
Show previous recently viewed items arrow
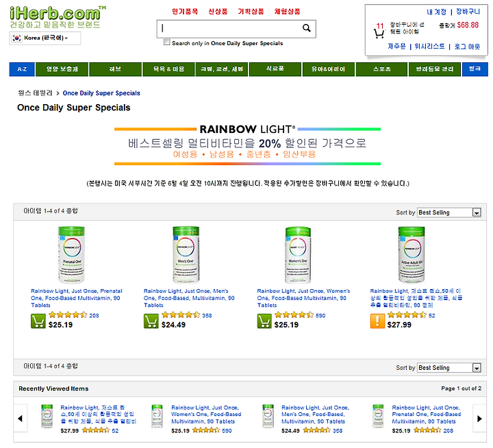pos(21,419)
